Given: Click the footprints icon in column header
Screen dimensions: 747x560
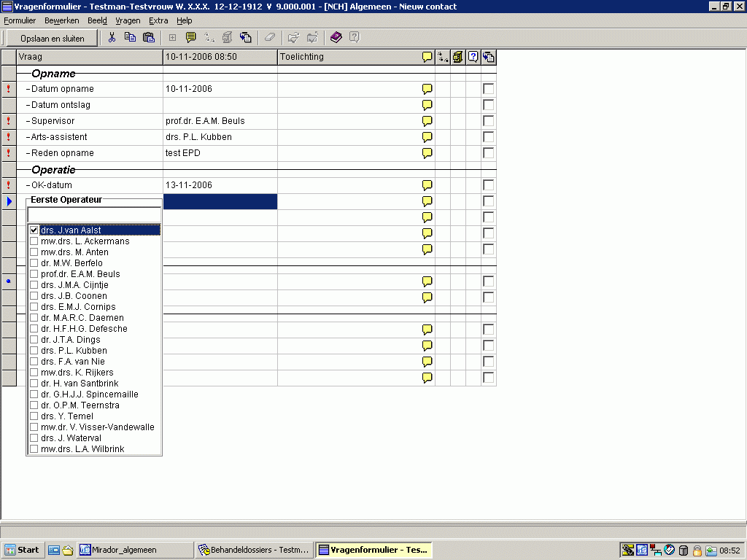Looking at the screenshot, I should tap(443, 57).
